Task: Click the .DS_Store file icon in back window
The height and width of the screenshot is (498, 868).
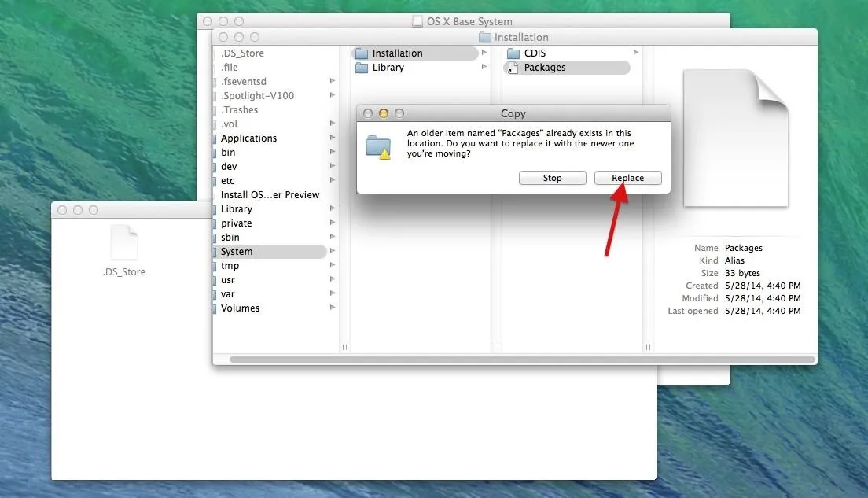Action: pos(124,242)
